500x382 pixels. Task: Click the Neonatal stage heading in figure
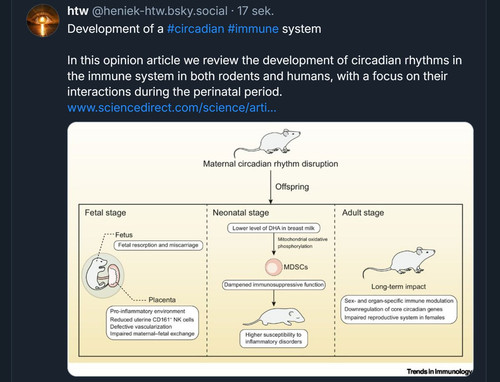tap(241, 213)
